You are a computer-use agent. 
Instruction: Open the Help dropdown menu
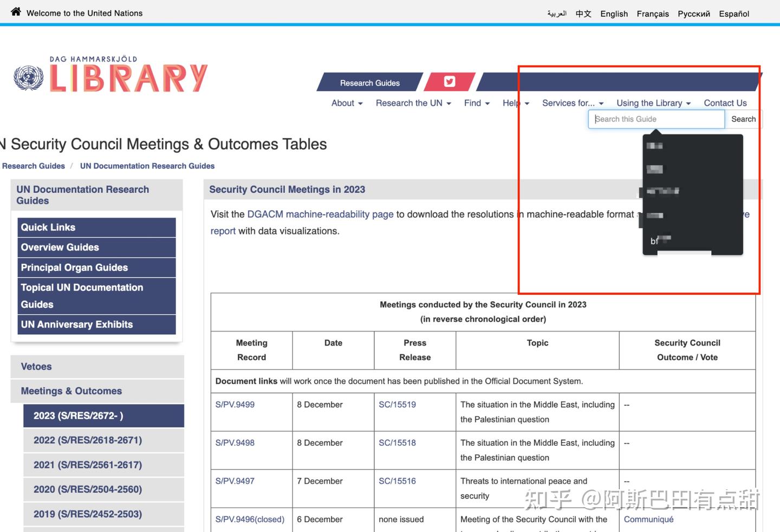coord(516,103)
